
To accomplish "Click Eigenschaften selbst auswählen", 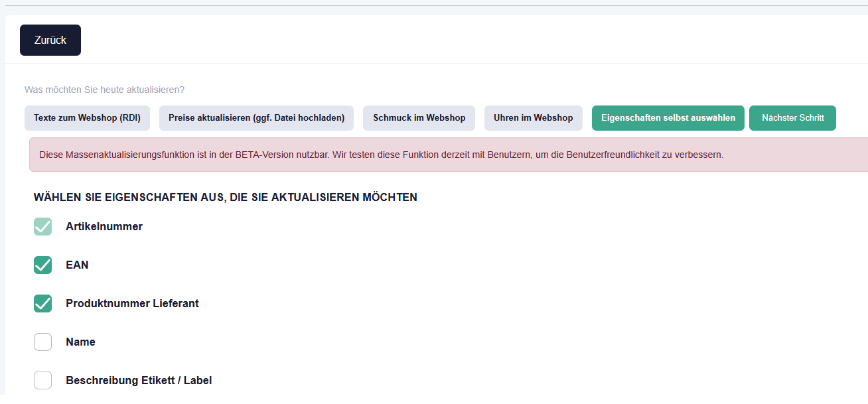I will (x=668, y=118).
